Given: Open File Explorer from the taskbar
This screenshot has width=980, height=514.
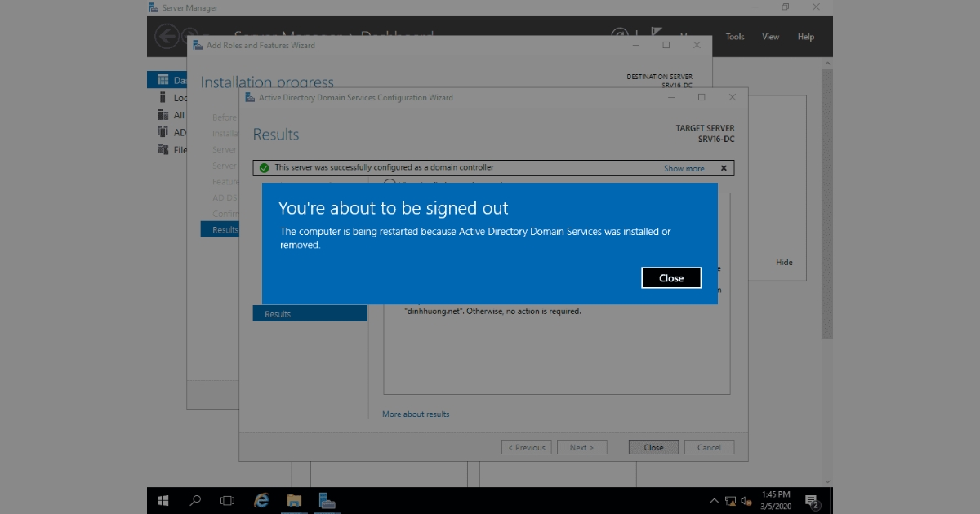Looking at the screenshot, I should (294, 500).
